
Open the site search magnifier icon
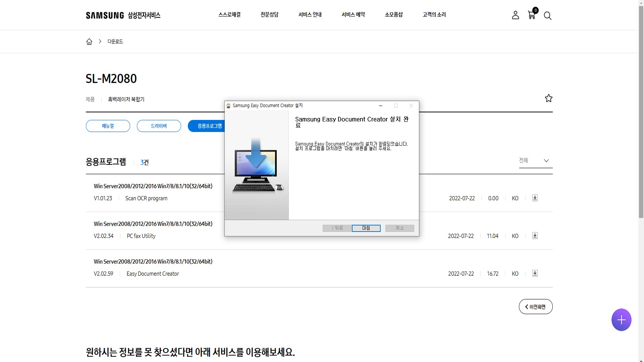547,16
